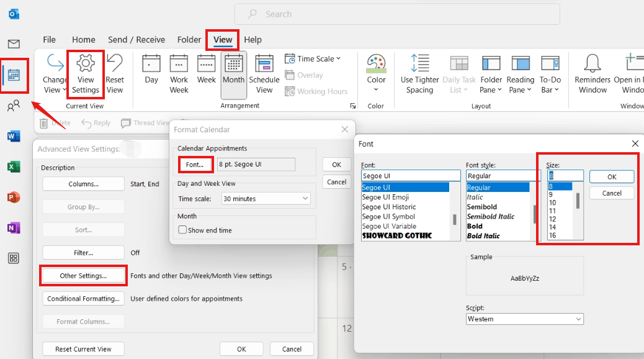
Task: Switch calendar to Day arrangement
Action: tap(151, 70)
